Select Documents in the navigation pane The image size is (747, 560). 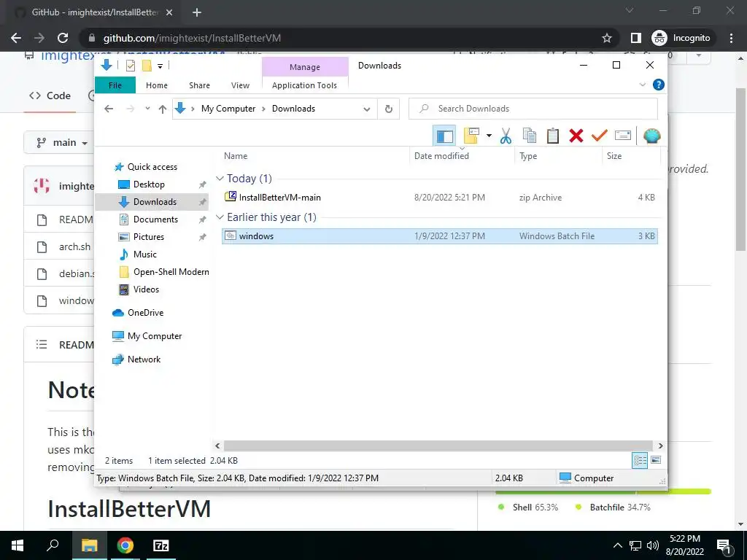click(x=155, y=219)
